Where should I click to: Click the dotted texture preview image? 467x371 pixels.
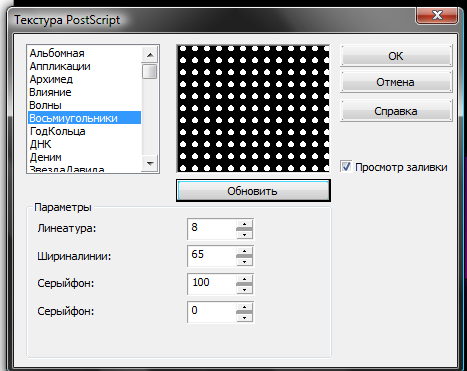tap(253, 109)
